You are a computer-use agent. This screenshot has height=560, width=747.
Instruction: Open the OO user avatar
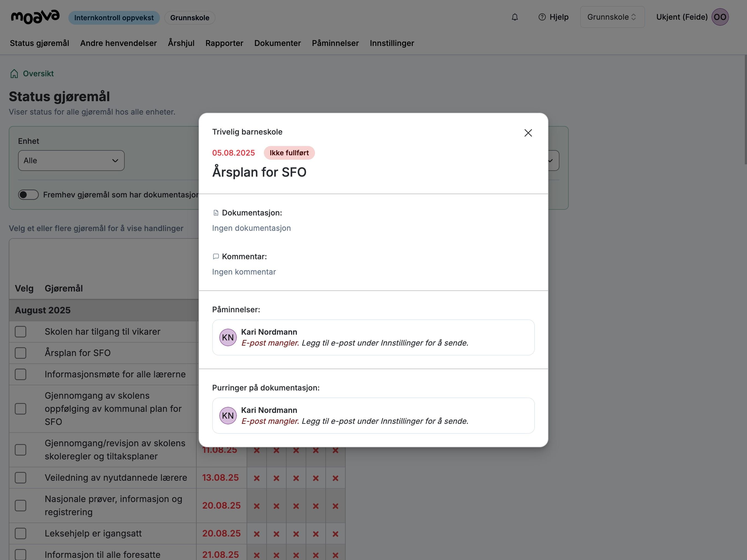[720, 17]
